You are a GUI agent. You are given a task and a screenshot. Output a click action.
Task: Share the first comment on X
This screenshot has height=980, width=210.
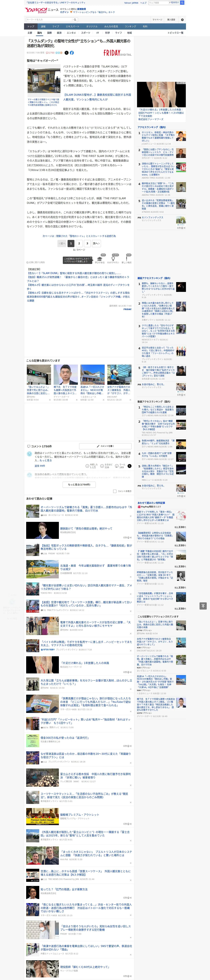(x=130, y=466)
